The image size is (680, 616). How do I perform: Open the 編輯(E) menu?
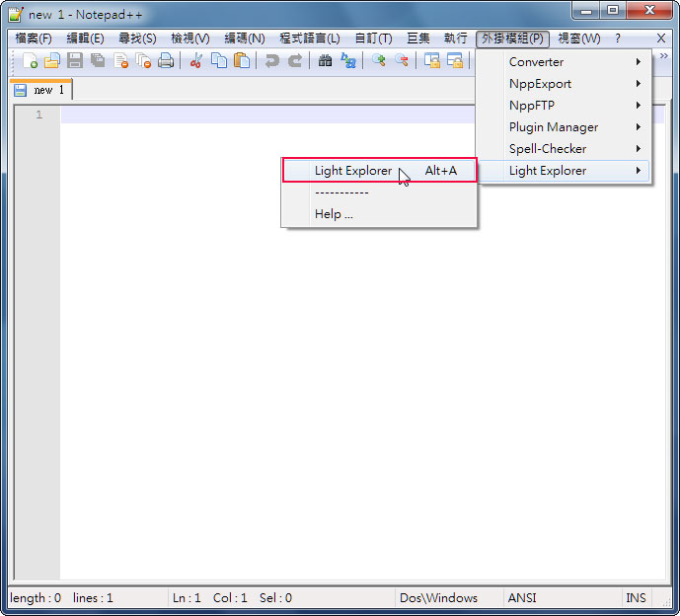(85, 38)
